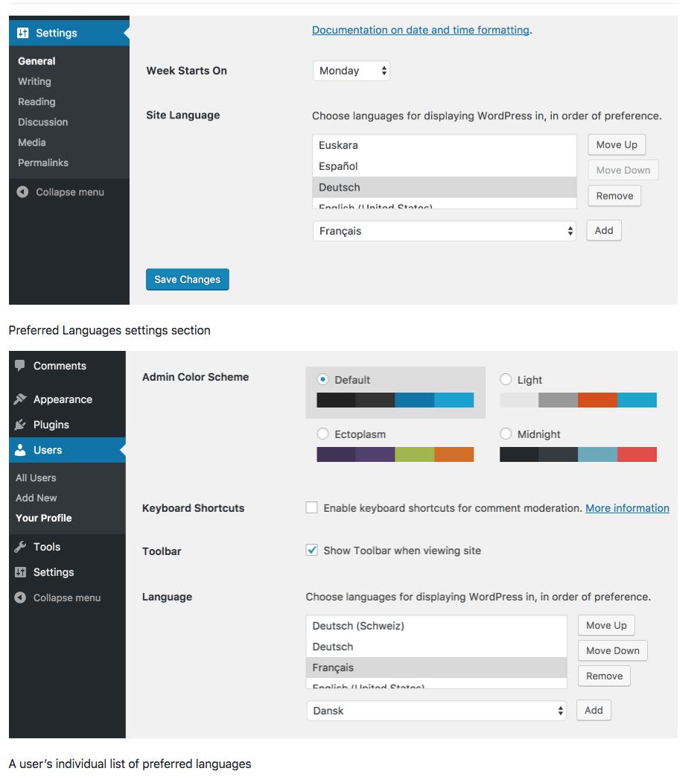The image size is (700, 780).
Task: Select the Ectoplasm admin color scheme
Action: (x=322, y=434)
